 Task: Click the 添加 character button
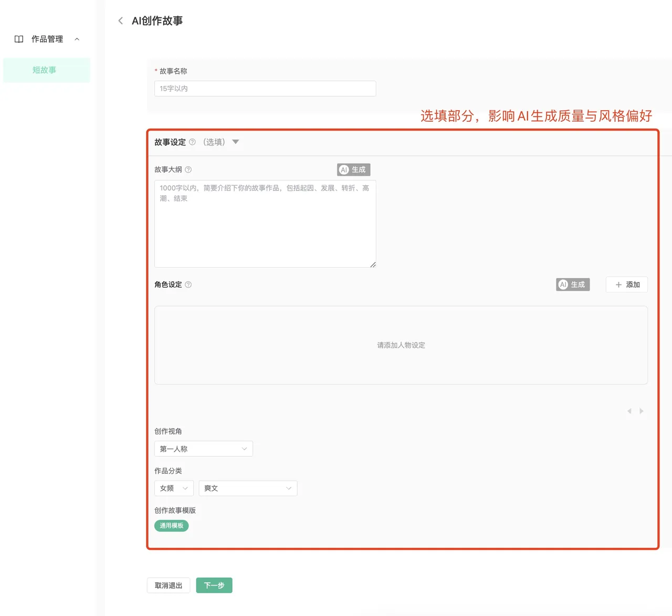click(627, 284)
